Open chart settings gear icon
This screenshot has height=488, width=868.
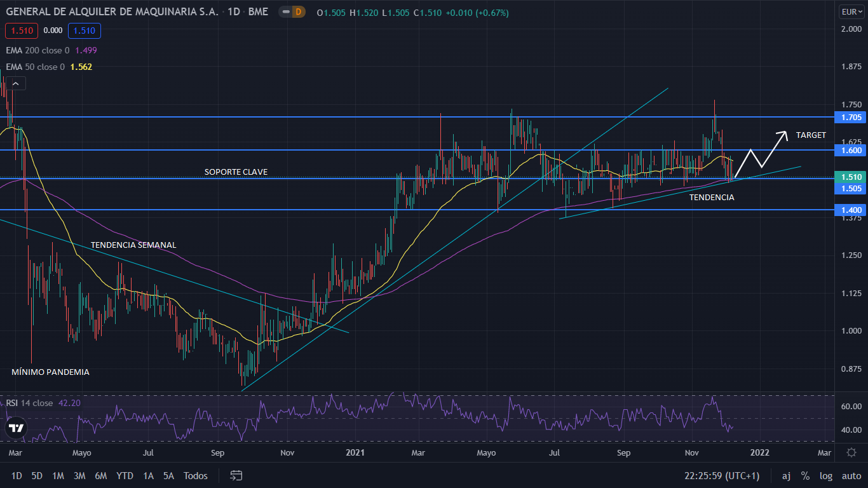pyautogui.click(x=851, y=452)
